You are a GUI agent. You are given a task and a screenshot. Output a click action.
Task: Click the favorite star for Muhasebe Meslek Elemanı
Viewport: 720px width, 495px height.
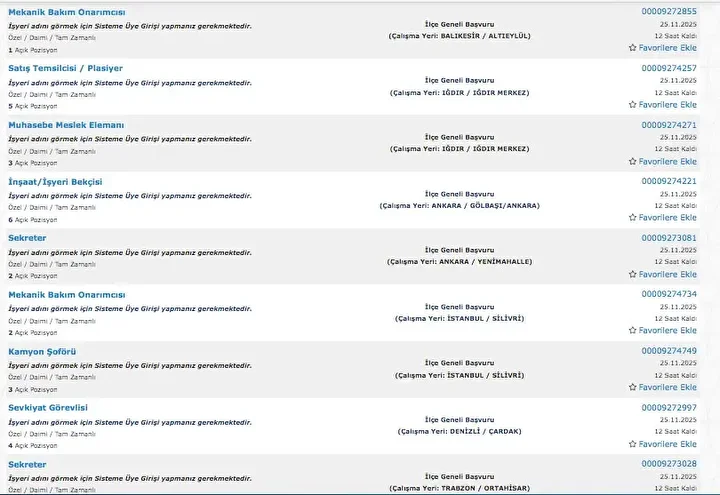click(632, 161)
